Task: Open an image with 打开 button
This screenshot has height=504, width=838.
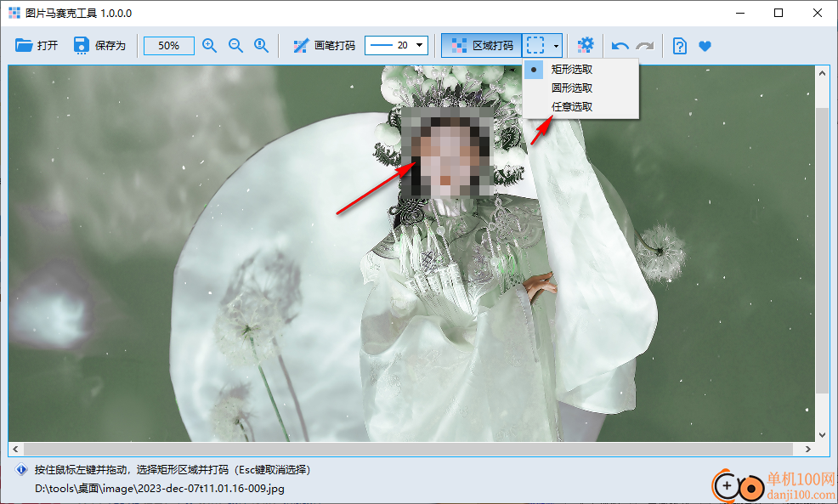Action: 37,45
